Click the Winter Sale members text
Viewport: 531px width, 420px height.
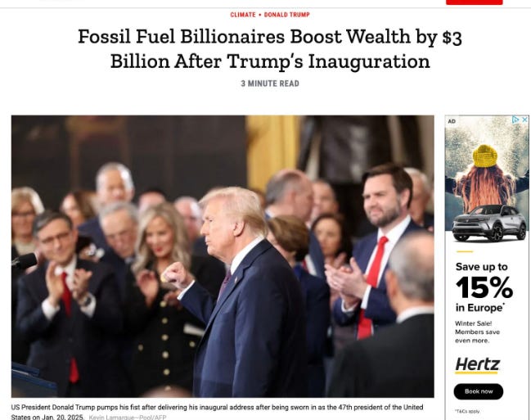pyautogui.click(x=477, y=332)
